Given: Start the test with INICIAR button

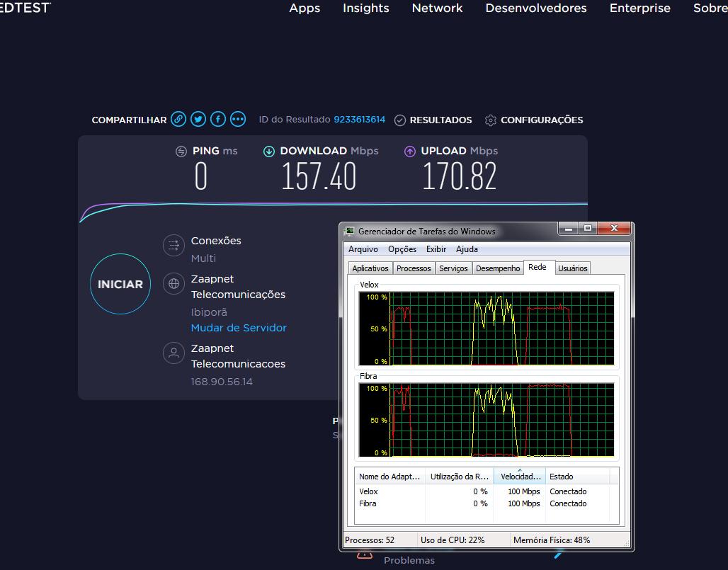Looking at the screenshot, I should (120, 284).
